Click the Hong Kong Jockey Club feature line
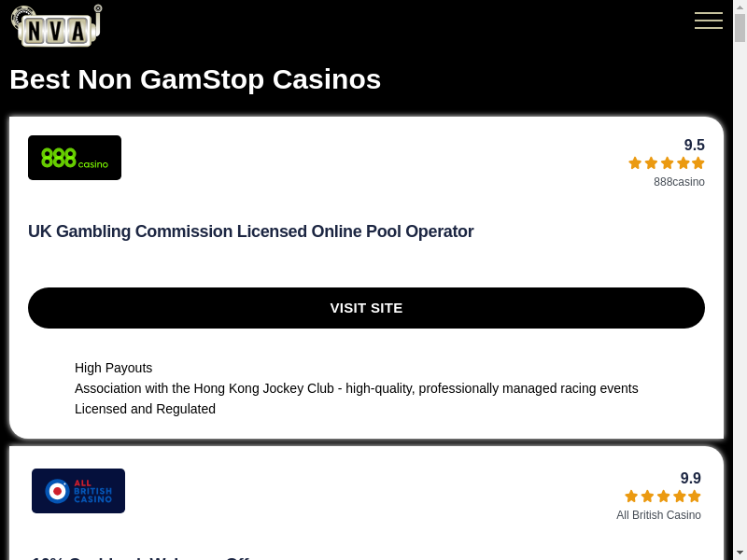The image size is (747, 560). (357, 388)
